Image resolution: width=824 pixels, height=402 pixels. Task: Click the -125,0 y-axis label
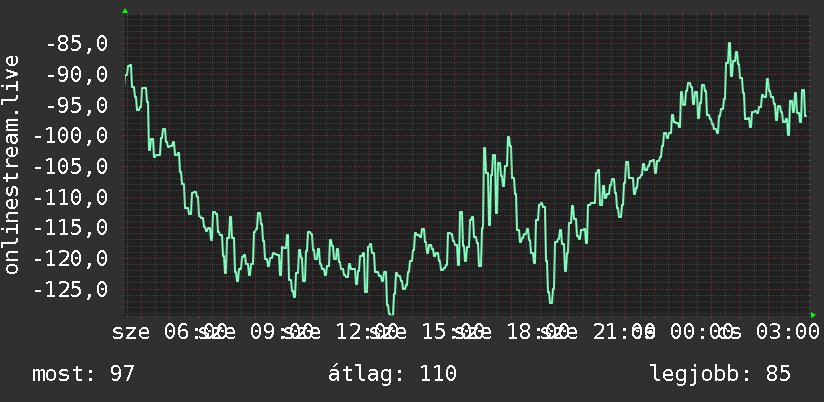pyautogui.click(x=70, y=290)
